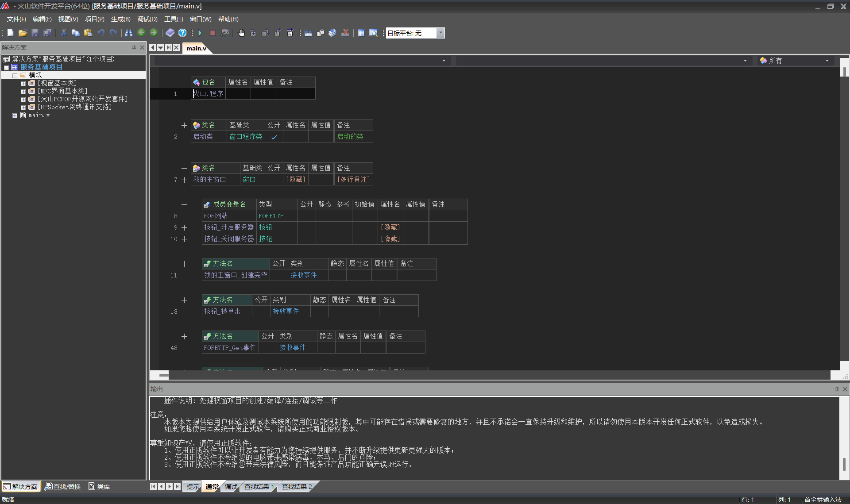Click the magnifier preview window icon
This screenshot has height=504, width=850.
coord(374,33)
